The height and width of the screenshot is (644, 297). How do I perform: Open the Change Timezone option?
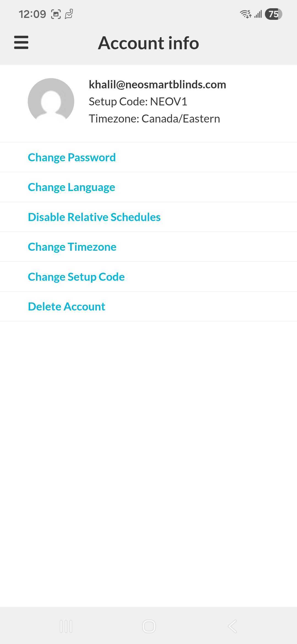[72, 247]
